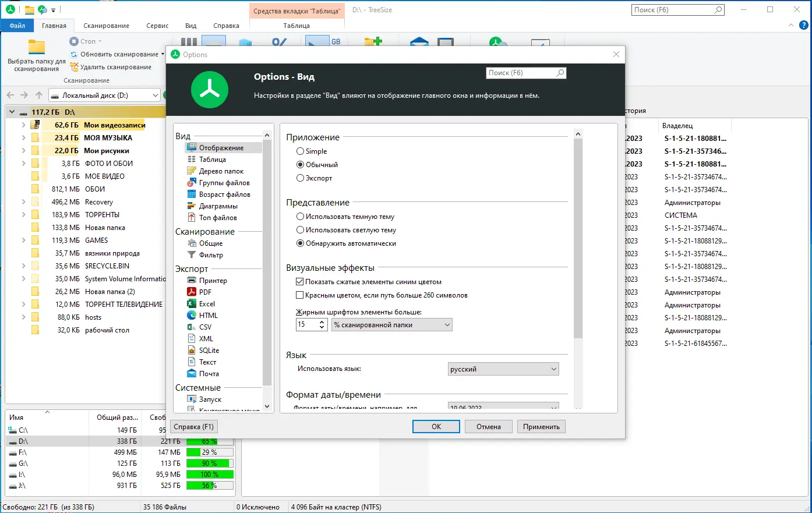Click D:\ 65 % usage bar
The image size is (812, 513).
click(x=210, y=441)
